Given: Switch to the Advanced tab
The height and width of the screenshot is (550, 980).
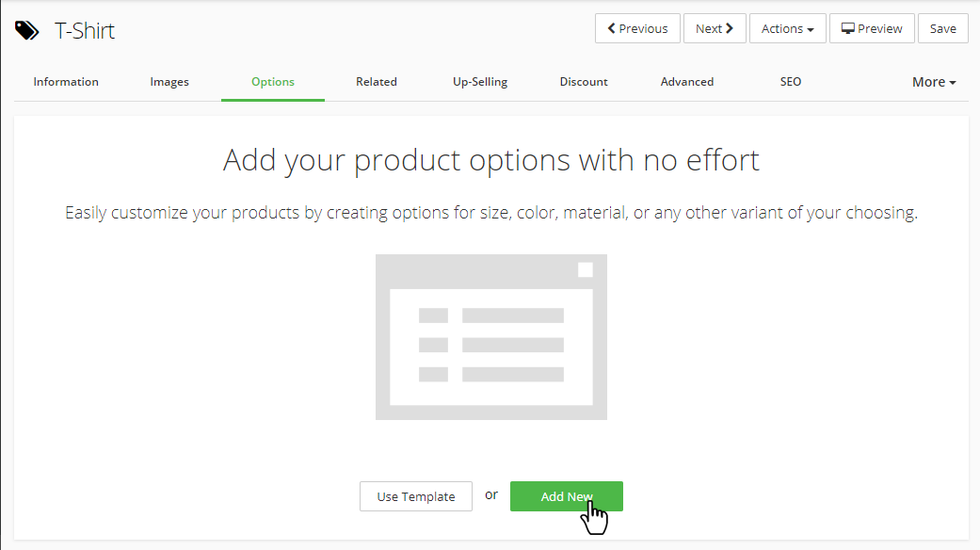Looking at the screenshot, I should pyautogui.click(x=686, y=82).
